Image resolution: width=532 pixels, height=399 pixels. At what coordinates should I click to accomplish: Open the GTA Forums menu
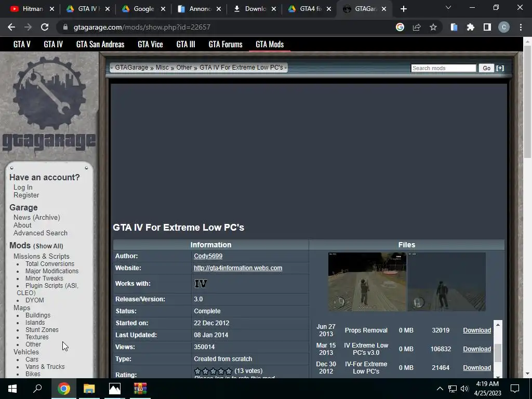pos(225,44)
